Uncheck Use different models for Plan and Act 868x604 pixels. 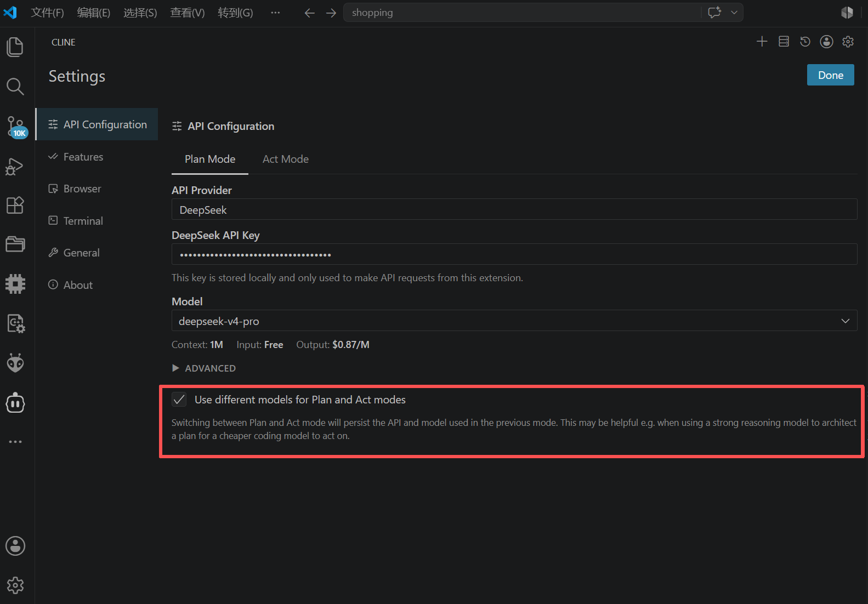[x=179, y=400]
